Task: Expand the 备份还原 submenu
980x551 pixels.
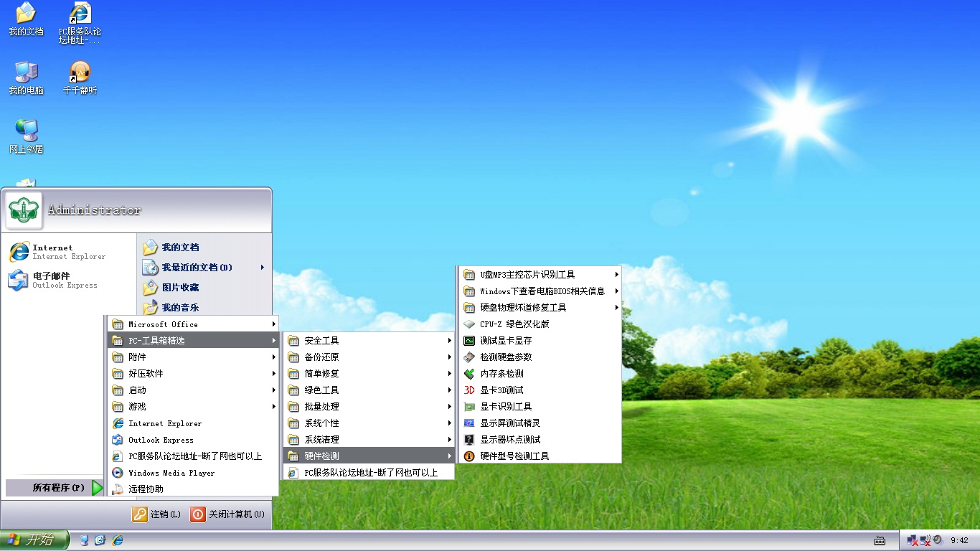Action: (x=369, y=357)
